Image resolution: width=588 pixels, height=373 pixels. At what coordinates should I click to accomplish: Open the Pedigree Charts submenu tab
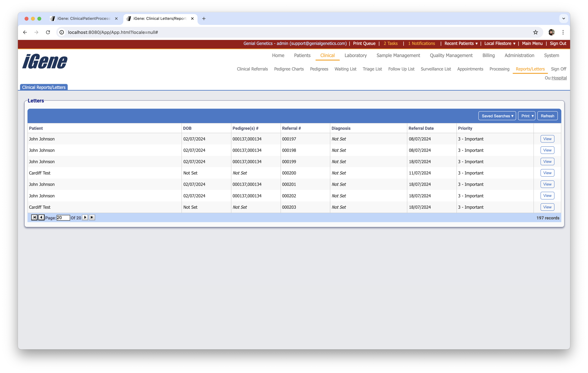pos(289,69)
